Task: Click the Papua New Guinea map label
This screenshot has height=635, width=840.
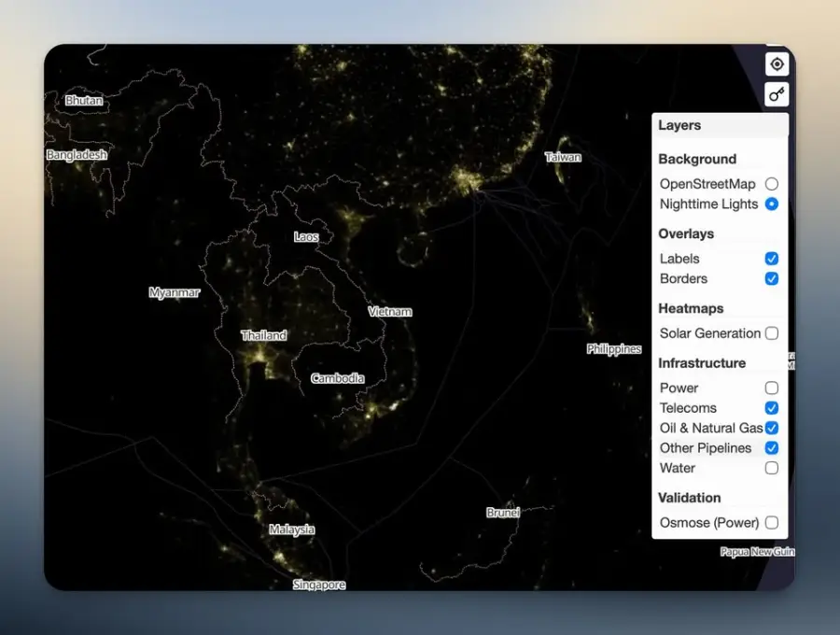Action: coord(757,551)
